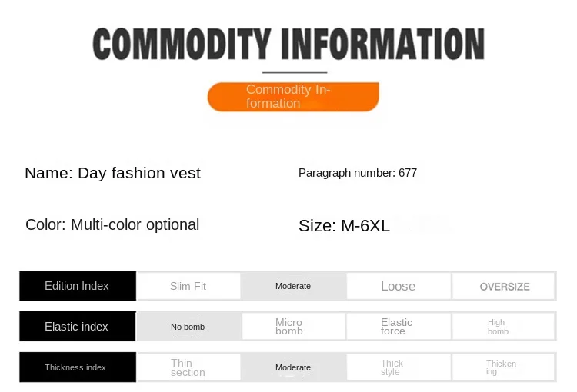Click the orange Commodity Information button
This screenshot has width=577, height=392.
(x=293, y=97)
